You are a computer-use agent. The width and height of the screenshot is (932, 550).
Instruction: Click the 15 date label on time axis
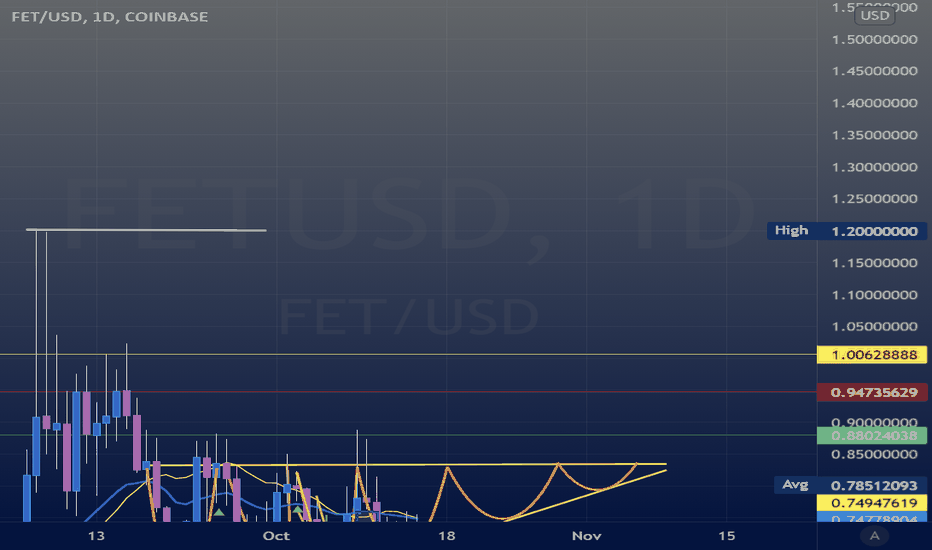tap(726, 536)
